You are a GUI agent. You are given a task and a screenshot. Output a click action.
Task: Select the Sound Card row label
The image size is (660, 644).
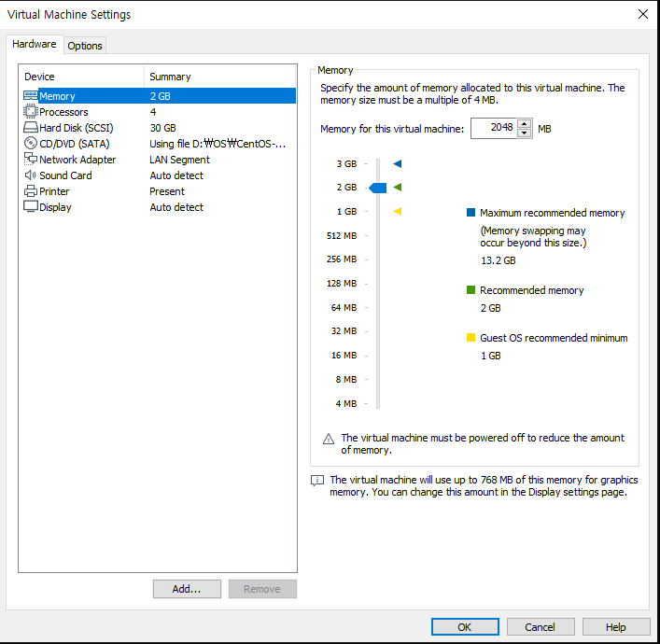65,175
